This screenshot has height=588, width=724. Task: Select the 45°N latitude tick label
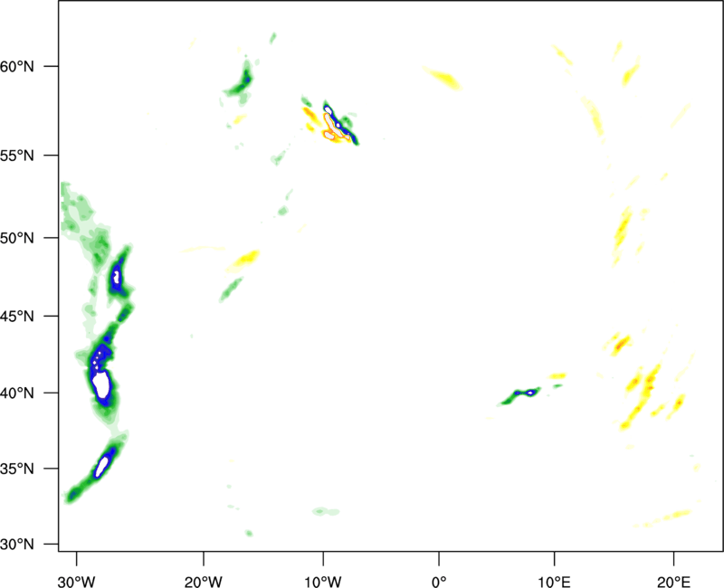pyautogui.click(x=17, y=317)
